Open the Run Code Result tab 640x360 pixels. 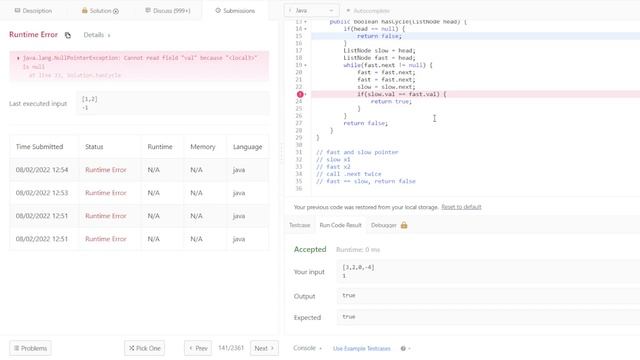(340, 225)
